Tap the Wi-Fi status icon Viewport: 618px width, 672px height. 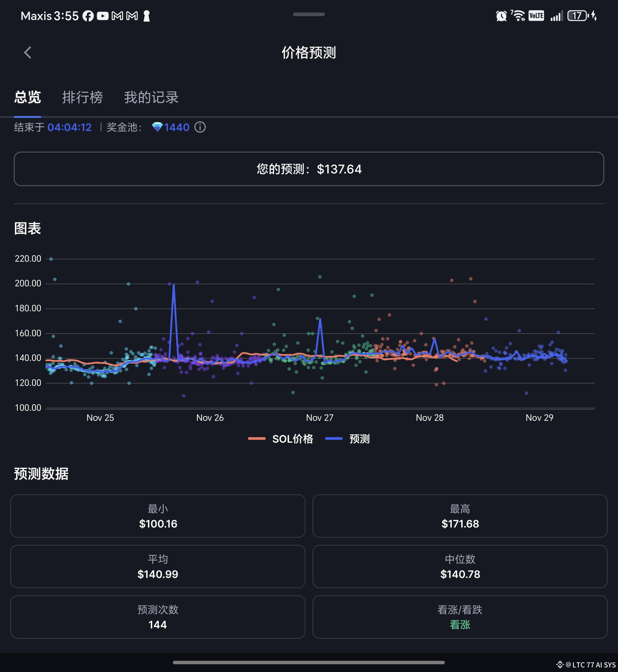[518, 16]
